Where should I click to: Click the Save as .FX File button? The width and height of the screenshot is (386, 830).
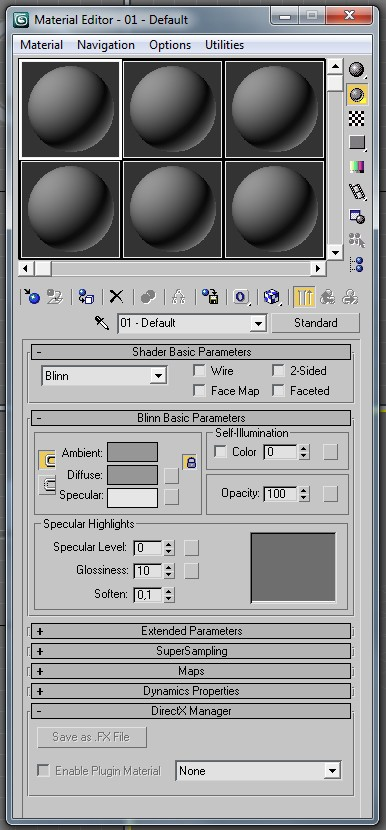pyautogui.click(x=92, y=737)
